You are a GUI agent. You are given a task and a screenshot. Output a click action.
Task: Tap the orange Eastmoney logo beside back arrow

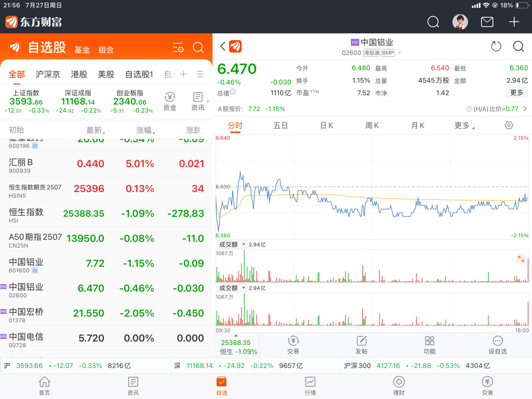click(x=235, y=46)
